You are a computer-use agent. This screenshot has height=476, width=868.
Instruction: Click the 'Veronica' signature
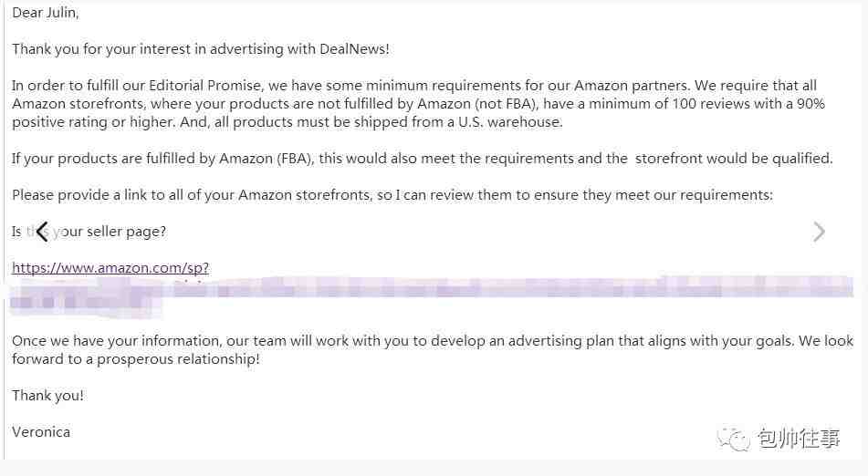(41, 432)
